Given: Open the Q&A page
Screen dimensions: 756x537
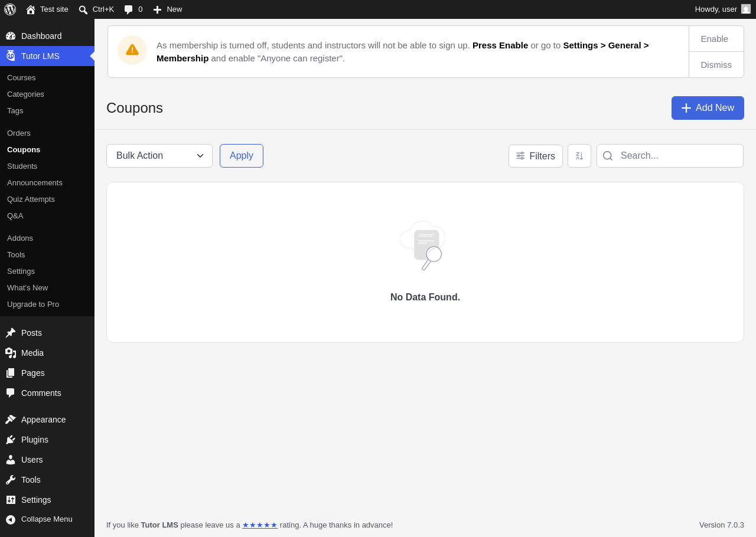Looking at the screenshot, I should pyautogui.click(x=15, y=216).
